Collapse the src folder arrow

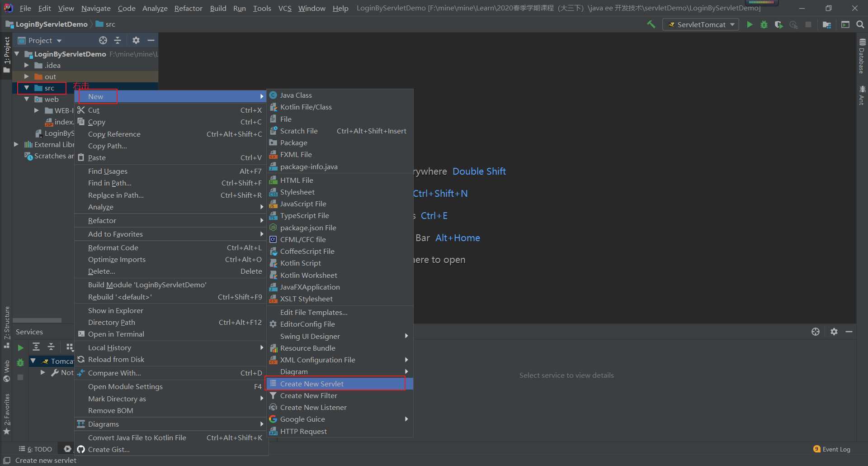pos(27,88)
